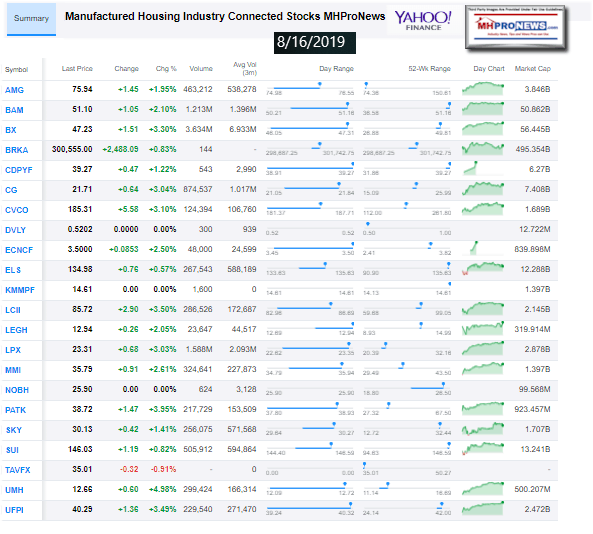Screen dimensions: 593x534
Task: Click PATK 52-week range bar
Action: point(407,408)
